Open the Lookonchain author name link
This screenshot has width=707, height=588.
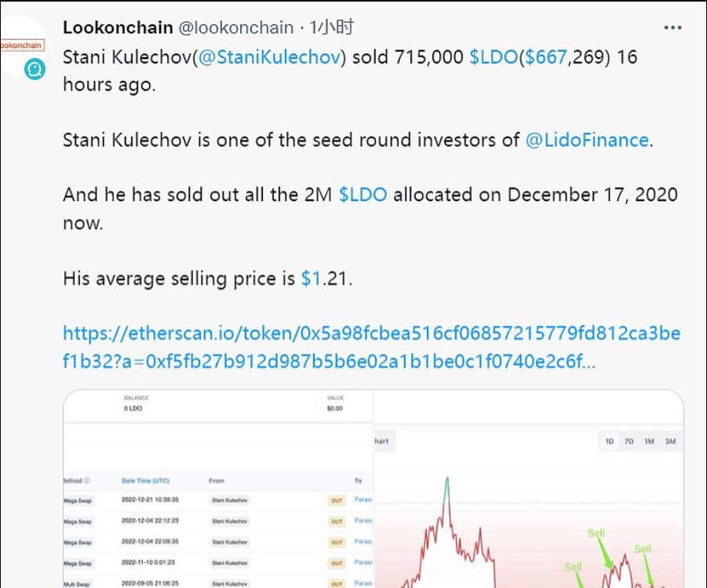pyautogui.click(x=118, y=27)
